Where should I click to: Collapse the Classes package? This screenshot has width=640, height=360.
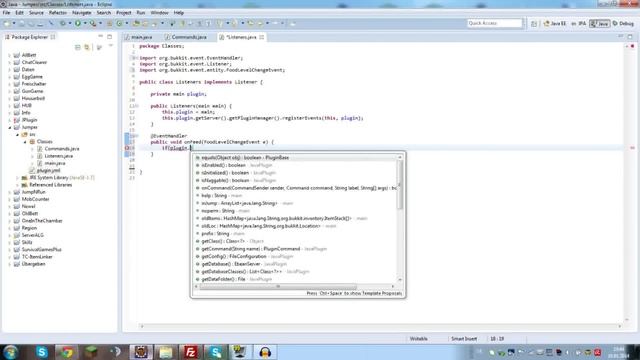(25, 142)
